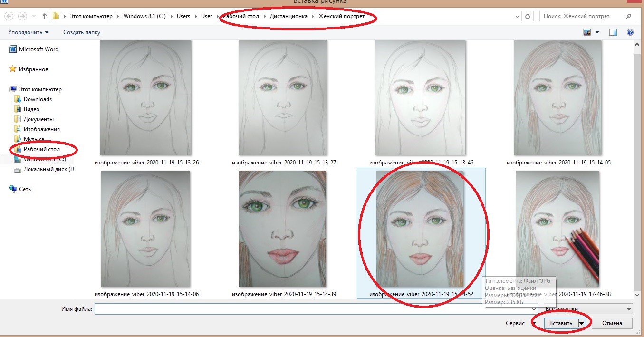Open help with the question mark icon
644x337 pixels.
click(630, 32)
